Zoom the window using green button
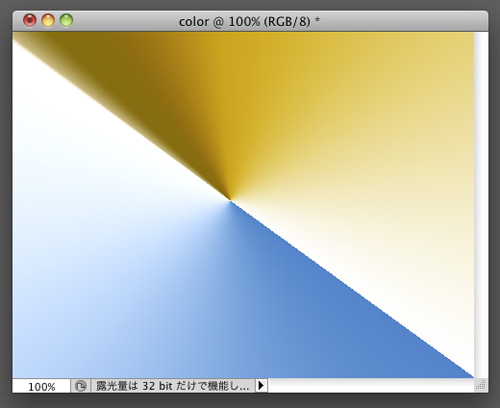This screenshot has width=500, height=408. pyautogui.click(x=66, y=21)
